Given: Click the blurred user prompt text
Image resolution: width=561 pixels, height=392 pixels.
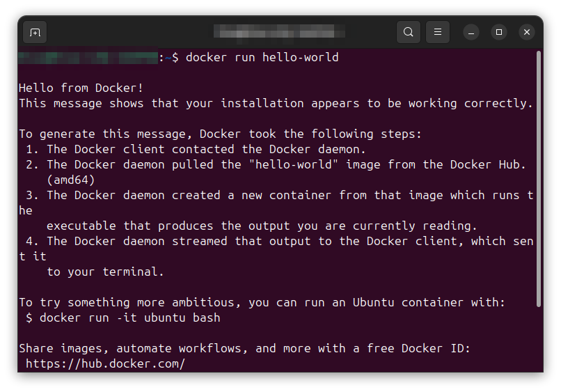Looking at the screenshot, I should click(88, 58).
